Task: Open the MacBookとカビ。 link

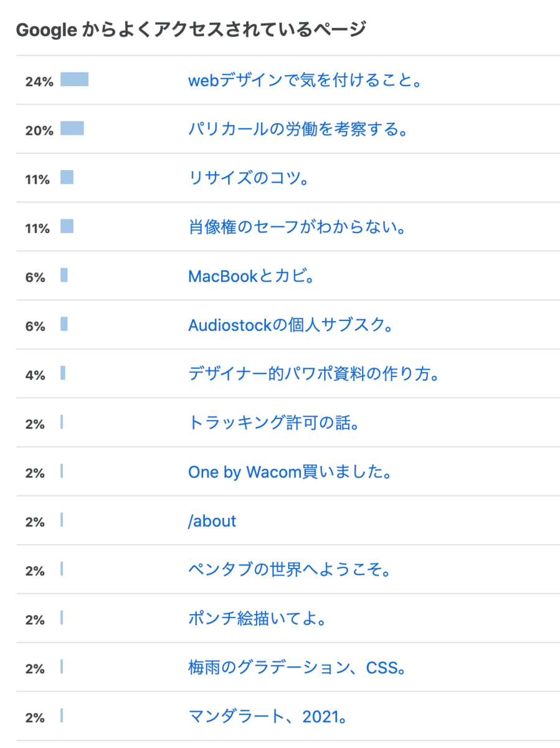Action: pos(251,276)
